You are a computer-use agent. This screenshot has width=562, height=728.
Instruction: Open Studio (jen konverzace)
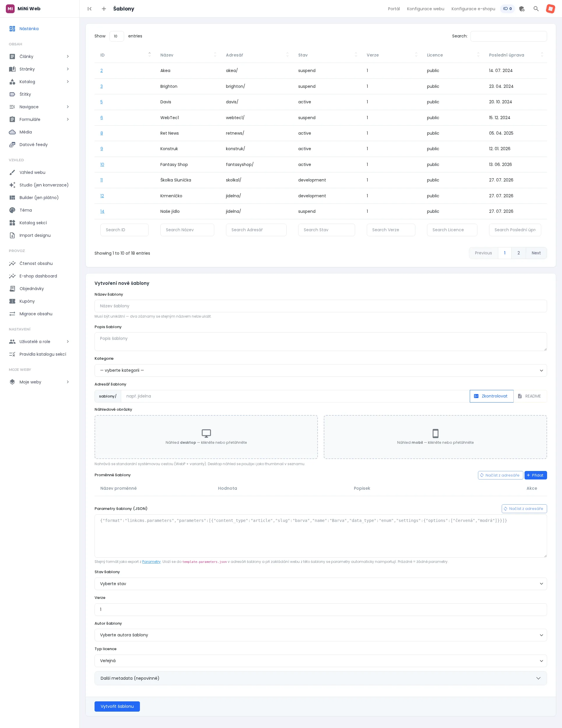pos(40,185)
